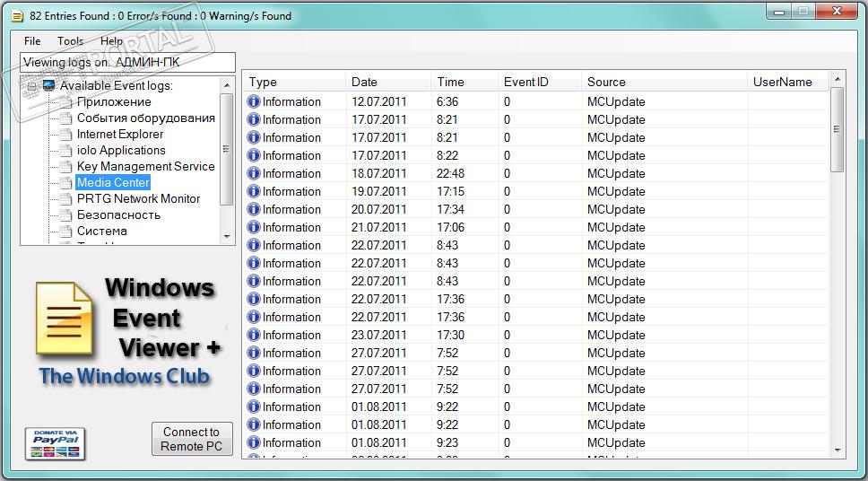Select the События оборудования log
Image resolution: width=868 pixels, height=481 pixels.
[146, 118]
